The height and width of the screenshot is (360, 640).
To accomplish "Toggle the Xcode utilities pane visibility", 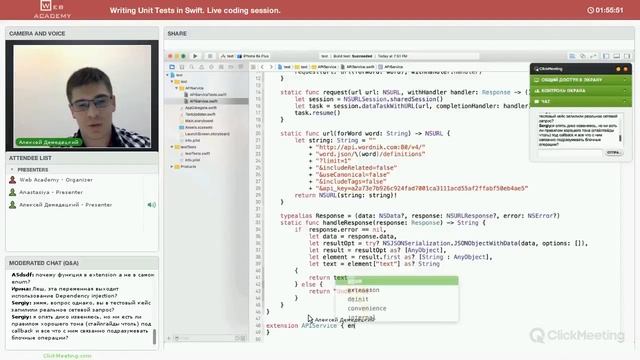I will pos(627,56).
